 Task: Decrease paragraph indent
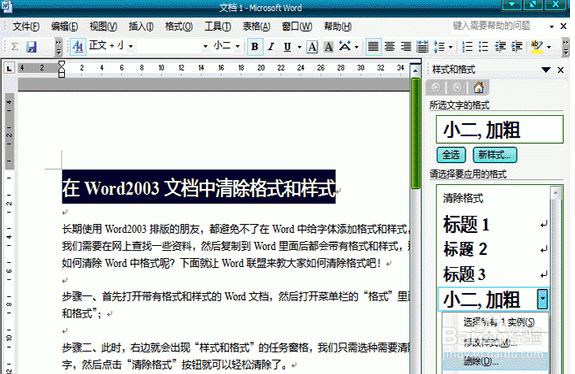[500, 47]
